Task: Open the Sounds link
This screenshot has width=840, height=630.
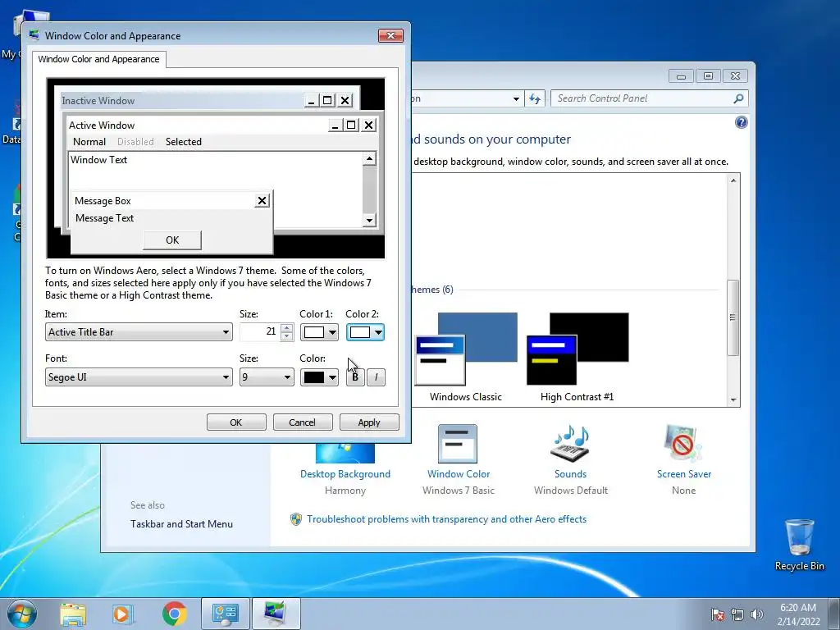Action: coord(571,474)
